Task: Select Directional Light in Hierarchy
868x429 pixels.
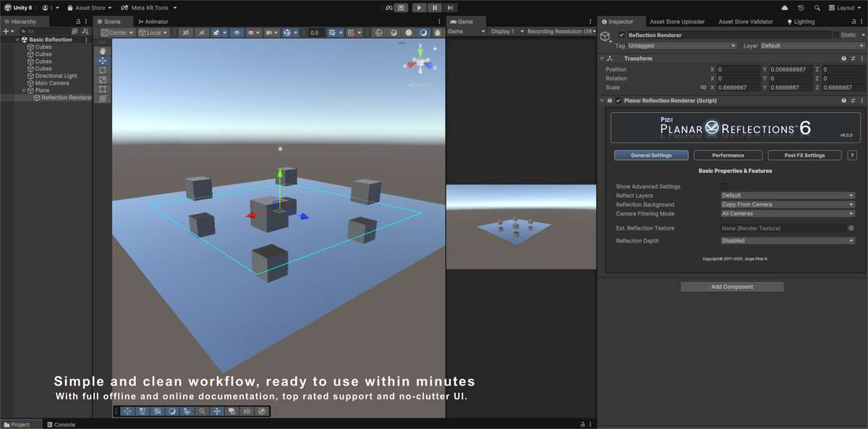Action: (x=56, y=76)
